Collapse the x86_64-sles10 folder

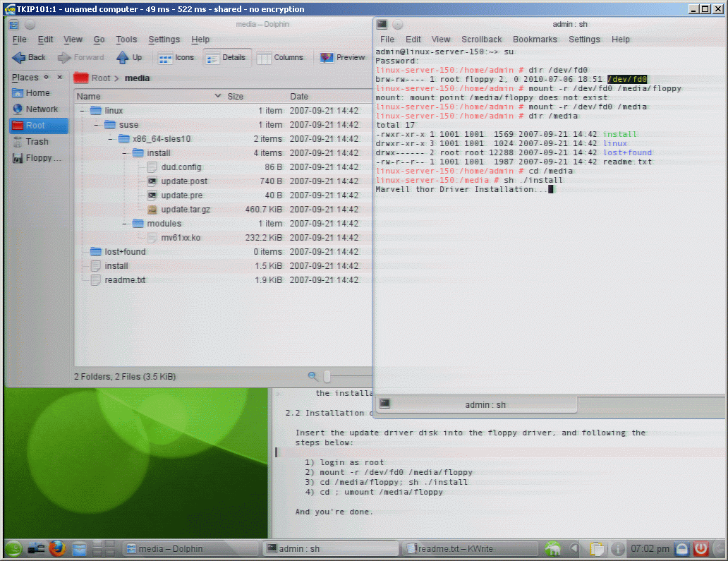[111, 139]
